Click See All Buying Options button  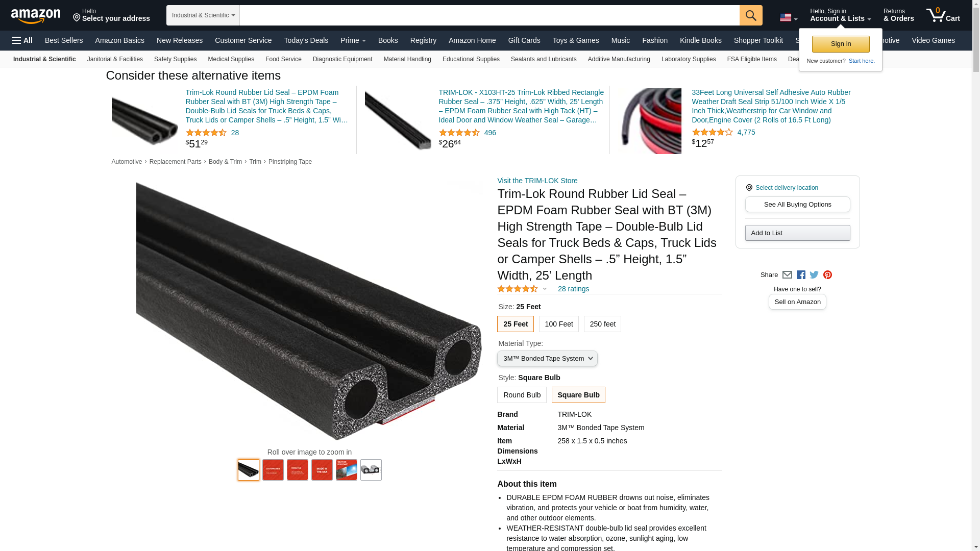[797, 204]
